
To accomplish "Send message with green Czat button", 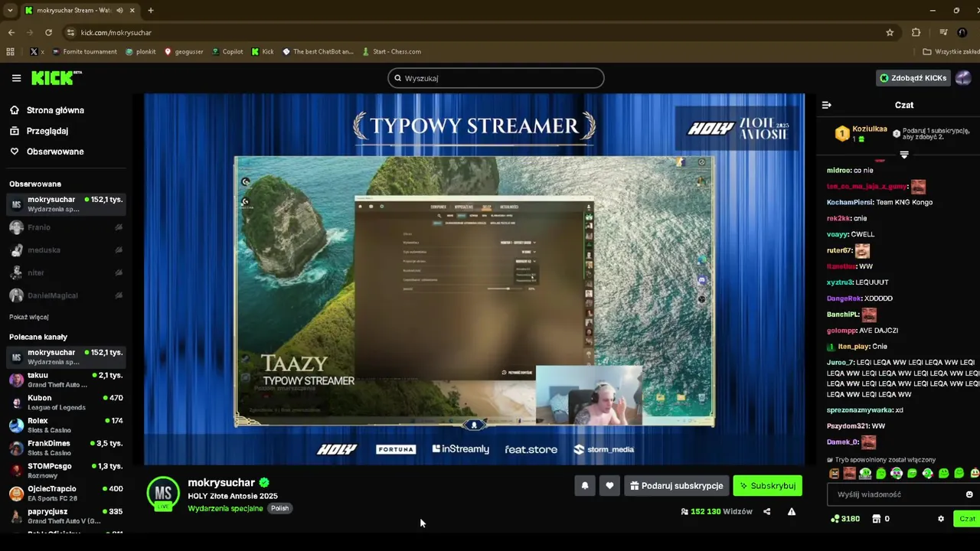I will 967,519.
